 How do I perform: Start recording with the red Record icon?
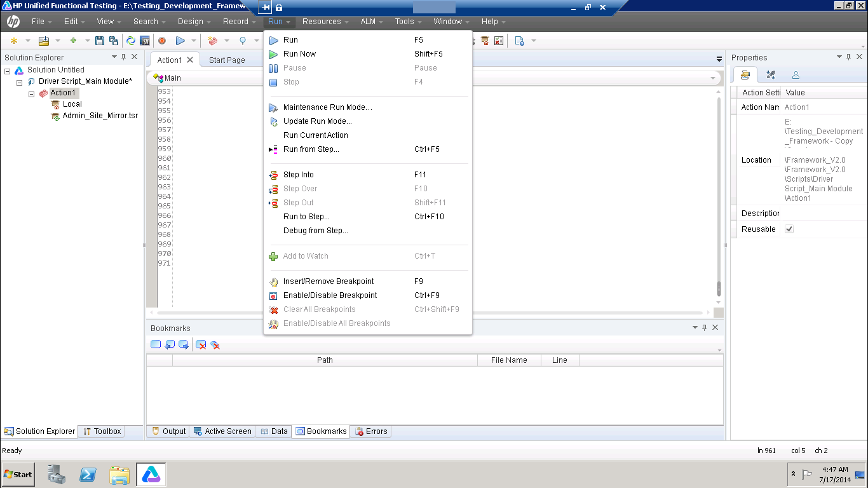(x=162, y=40)
